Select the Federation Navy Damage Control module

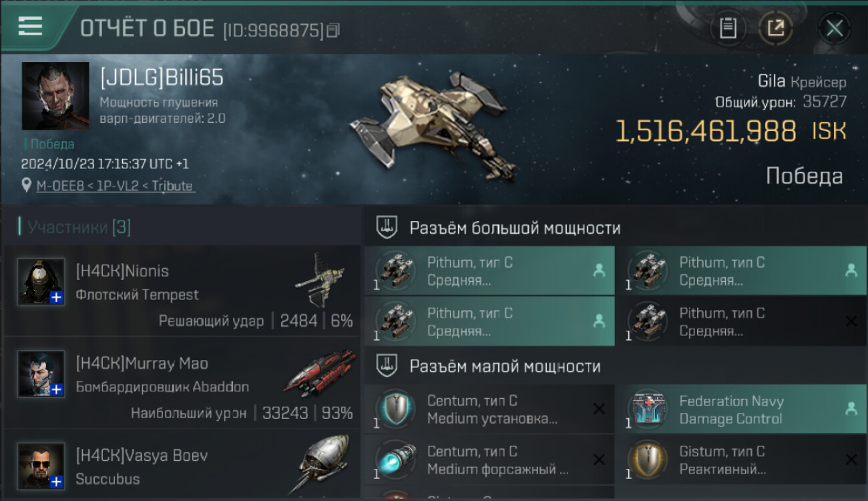coord(741,409)
